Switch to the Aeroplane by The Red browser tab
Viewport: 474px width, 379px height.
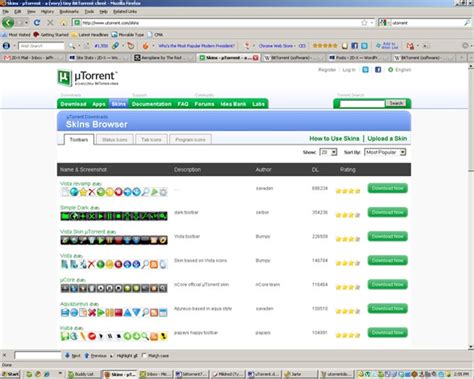[162, 58]
